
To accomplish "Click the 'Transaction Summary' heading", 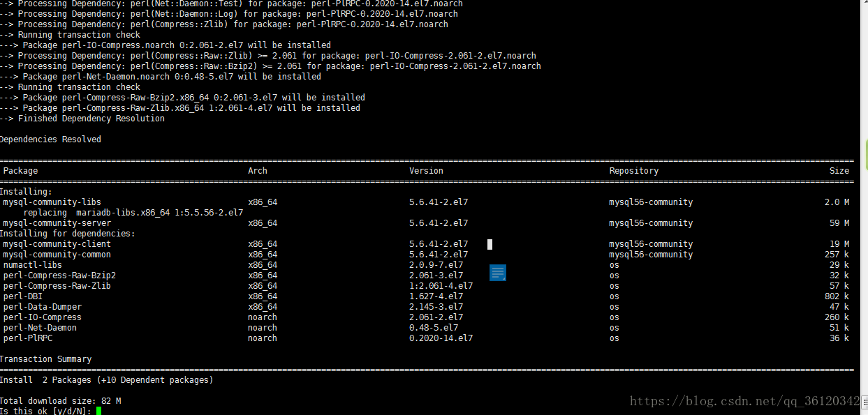I will (x=45, y=359).
